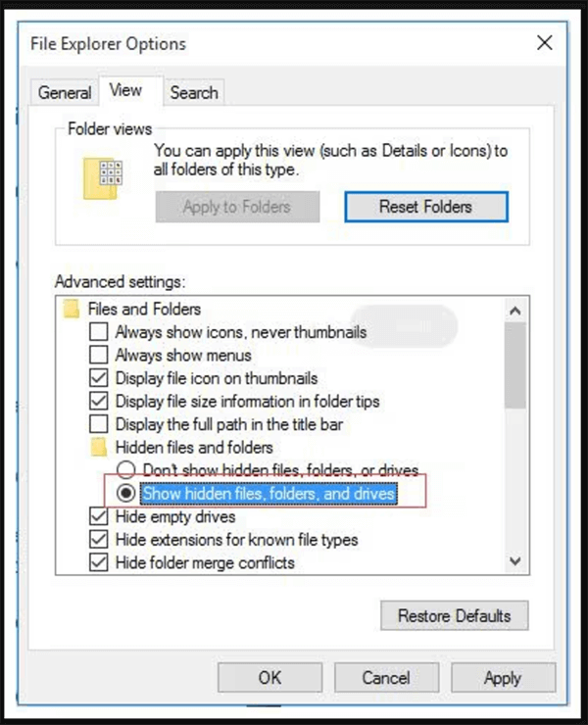The height and width of the screenshot is (725, 588).
Task: Click the Folder views folder icon
Action: pyautogui.click(x=103, y=178)
